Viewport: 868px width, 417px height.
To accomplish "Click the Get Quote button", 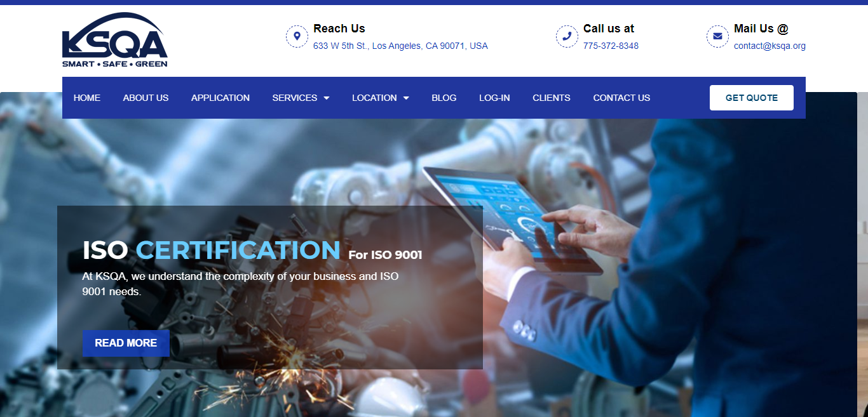I will [x=752, y=98].
